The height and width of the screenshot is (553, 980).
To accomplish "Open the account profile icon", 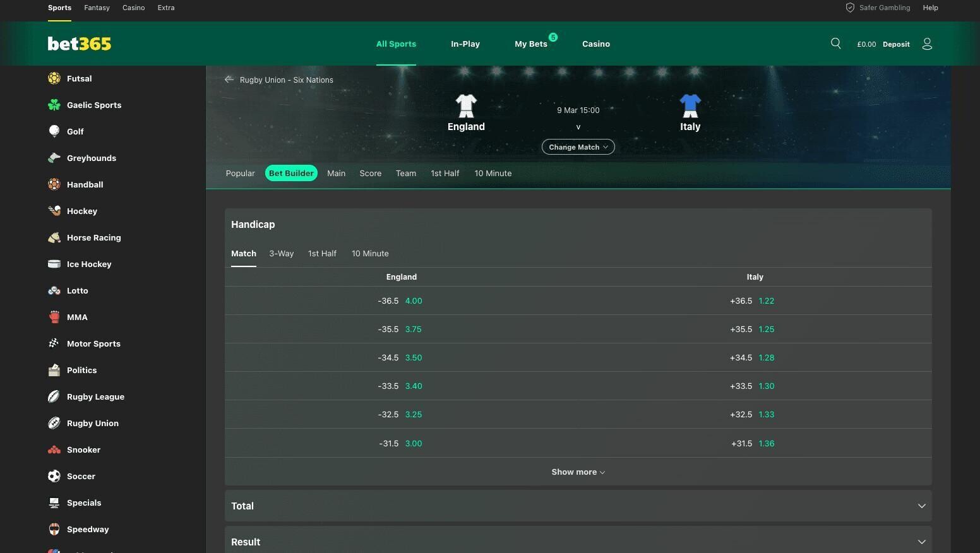I will [927, 44].
